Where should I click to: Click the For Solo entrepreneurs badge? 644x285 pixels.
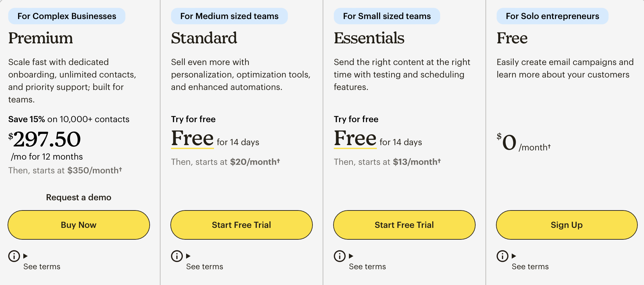[x=552, y=16]
